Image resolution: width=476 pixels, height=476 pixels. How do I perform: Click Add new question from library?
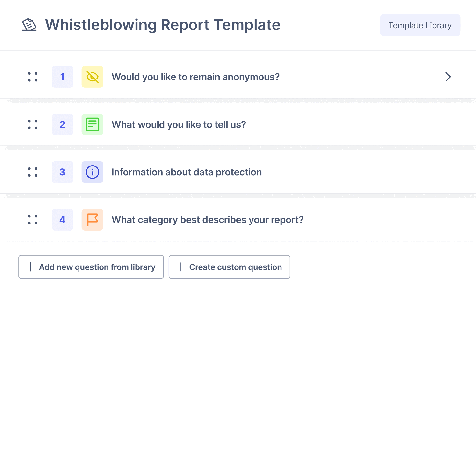(91, 267)
